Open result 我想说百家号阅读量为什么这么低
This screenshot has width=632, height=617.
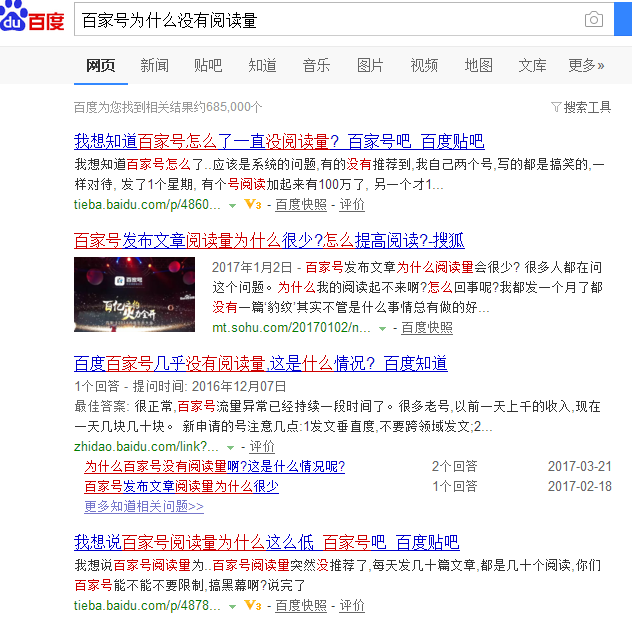click(266, 542)
